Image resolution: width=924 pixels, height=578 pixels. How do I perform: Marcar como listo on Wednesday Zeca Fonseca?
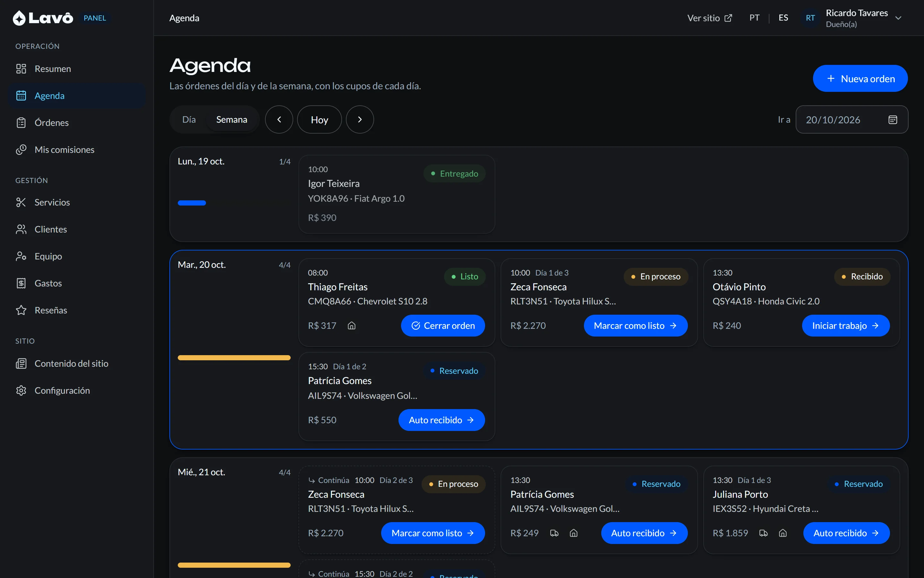[433, 533]
